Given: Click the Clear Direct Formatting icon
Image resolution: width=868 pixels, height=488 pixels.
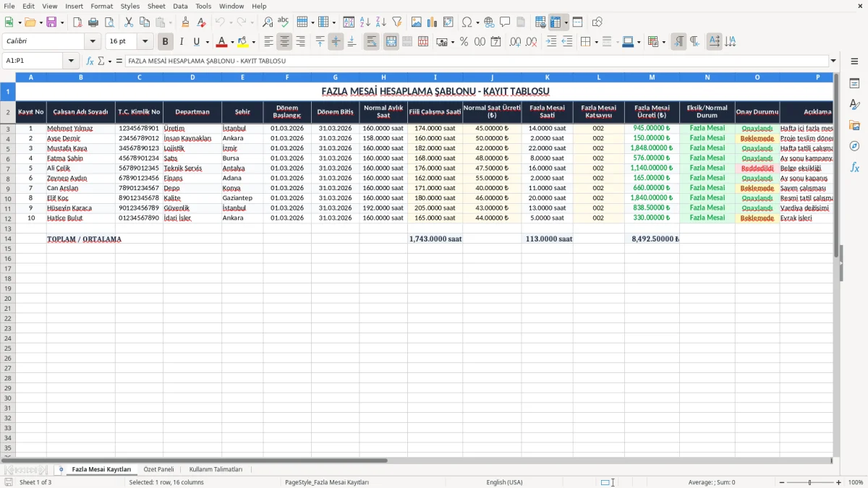Looking at the screenshot, I should 202,22.
